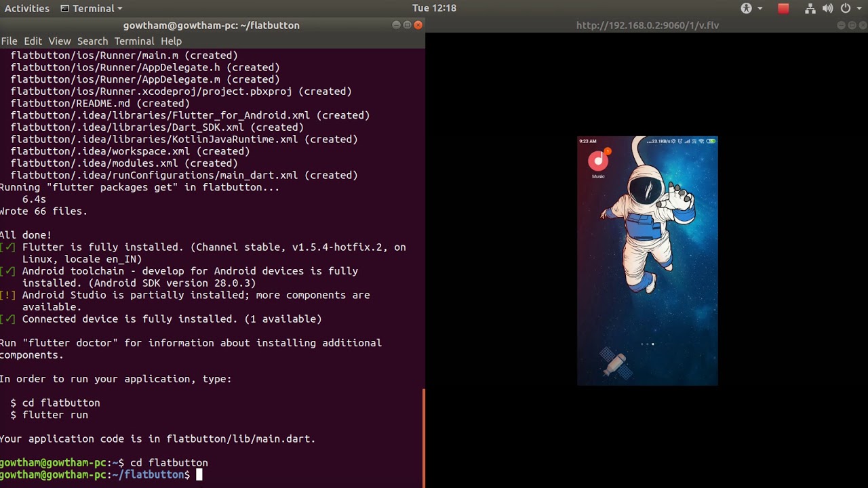Image resolution: width=868 pixels, height=488 pixels.
Task: Click the terminal title gowtham@gowtham-pc: ~/flatbutton
Action: pos(212,25)
